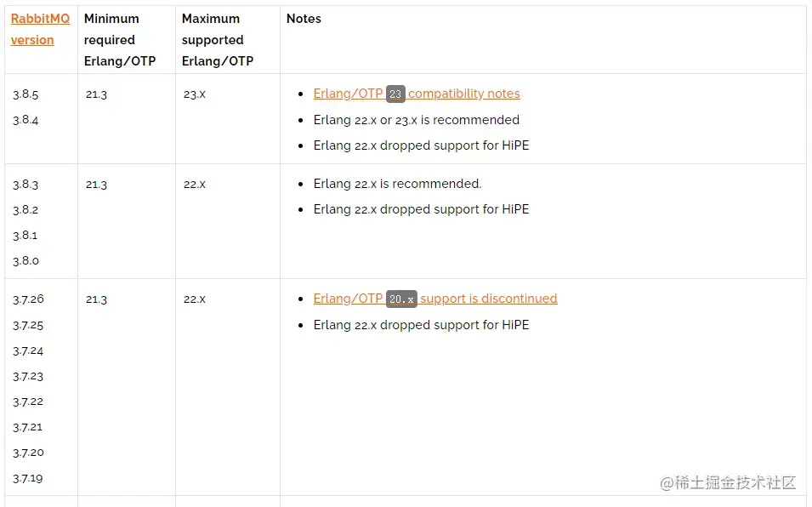This screenshot has height=507, width=812.
Task: Open Erlang/OTP 20.x support discontinued link
Action: coord(435,299)
